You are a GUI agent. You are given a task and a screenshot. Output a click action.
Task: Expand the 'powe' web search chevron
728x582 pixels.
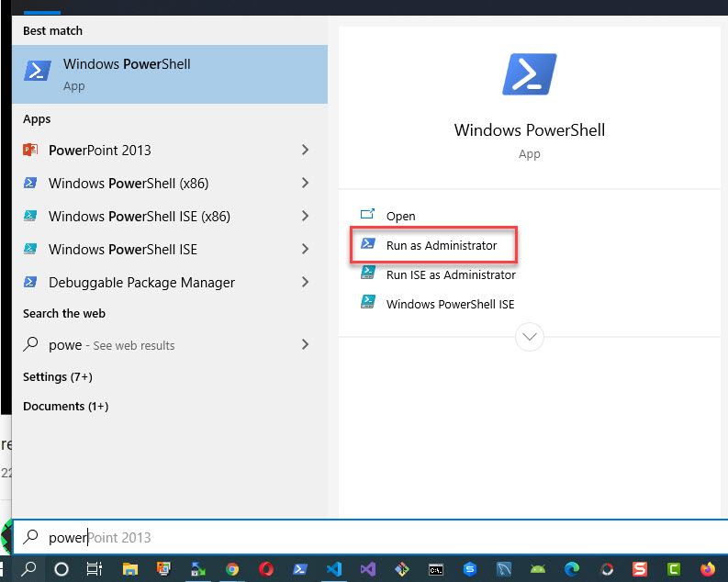(305, 344)
